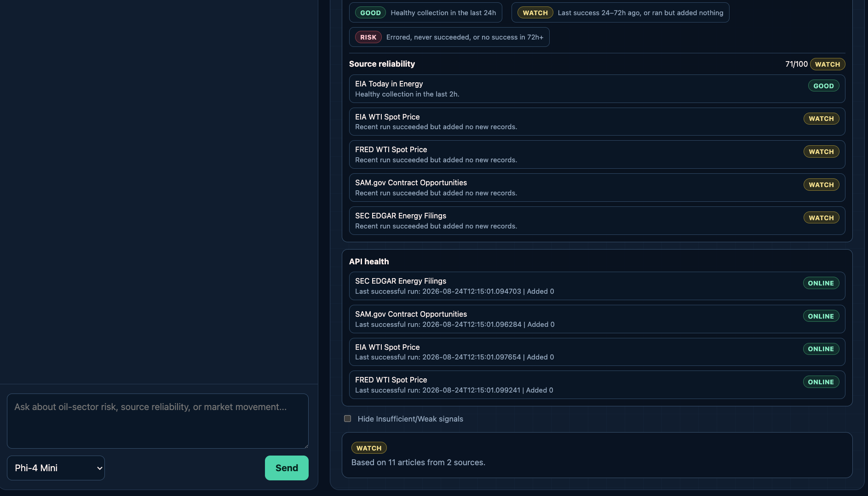Click the timestamp ending 01.099241 | Added 0
The height and width of the screenshot is (496, 868).
click(x=454, y=390)
